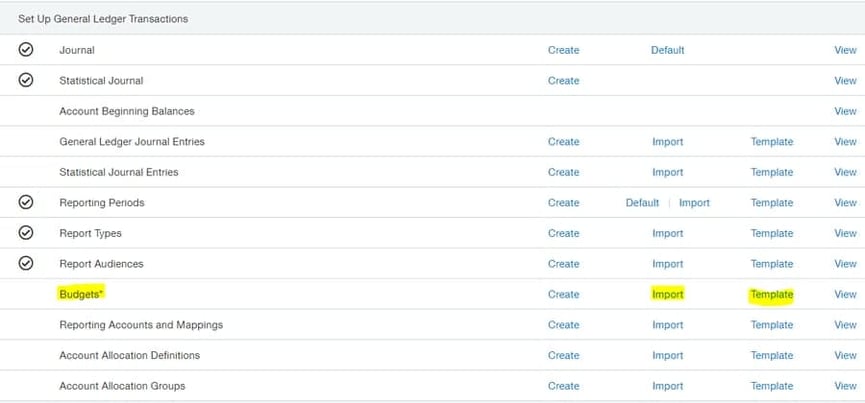
Task: Click the checkmark icon beside Journal
Action: [26, 50]
